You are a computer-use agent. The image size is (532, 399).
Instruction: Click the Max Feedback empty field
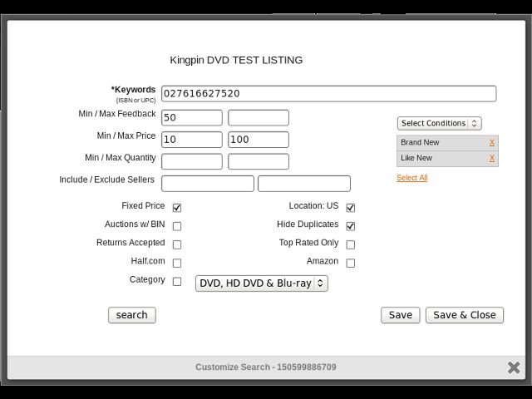pyautogui.click(x=259, y=118)
